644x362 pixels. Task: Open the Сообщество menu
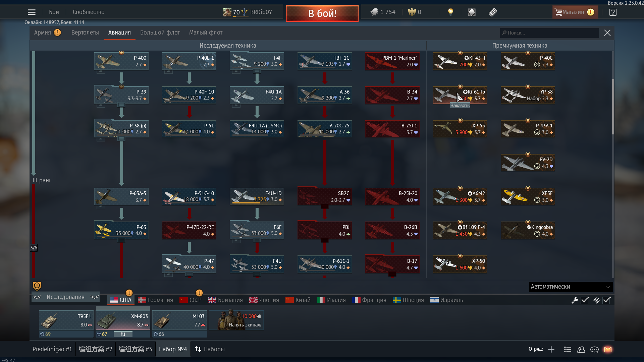tap(89, 12)
